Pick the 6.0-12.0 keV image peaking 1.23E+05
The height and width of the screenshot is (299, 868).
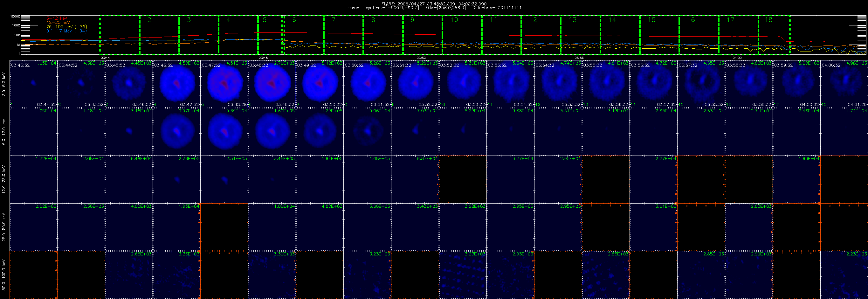(320, 132)
